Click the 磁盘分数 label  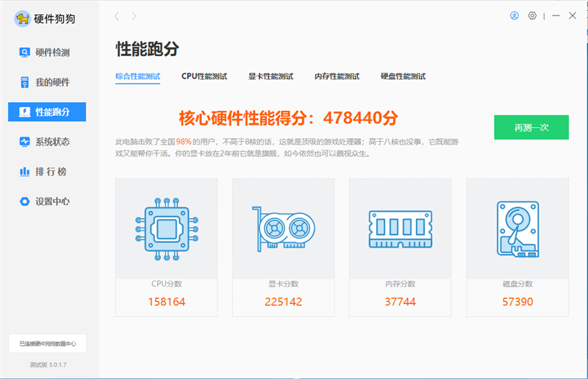coord(517,284)
